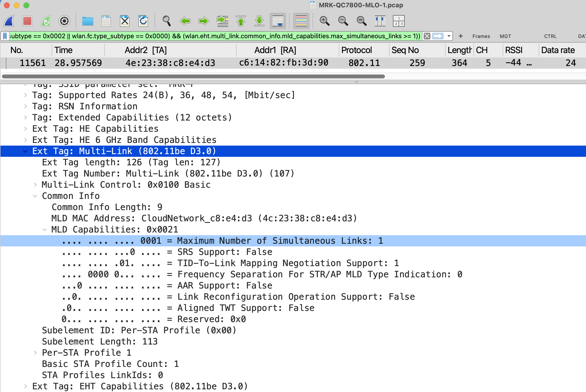The height and width of the screenshot is (392, 586).
Task: Reload the capture file icon
Action: point(143,21)
